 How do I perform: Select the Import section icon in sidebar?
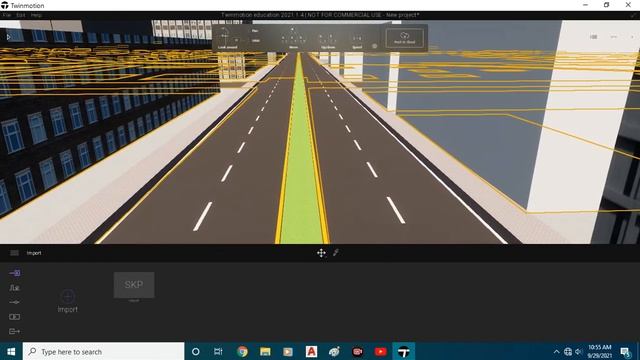coord(15,273)
